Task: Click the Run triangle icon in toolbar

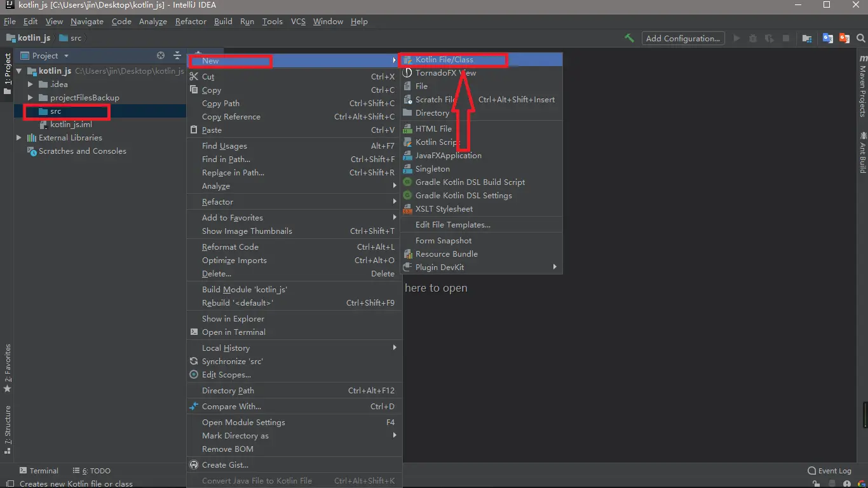Action: (x=737, y=38)
